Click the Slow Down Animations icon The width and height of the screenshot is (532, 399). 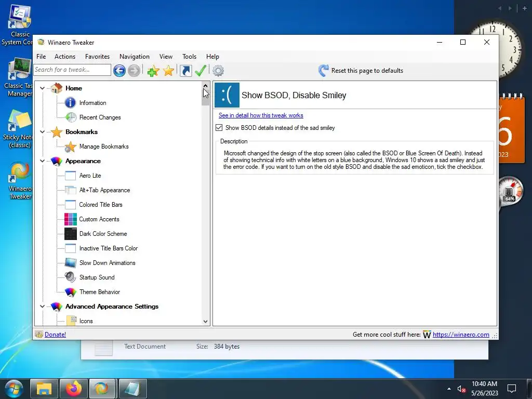71,263
